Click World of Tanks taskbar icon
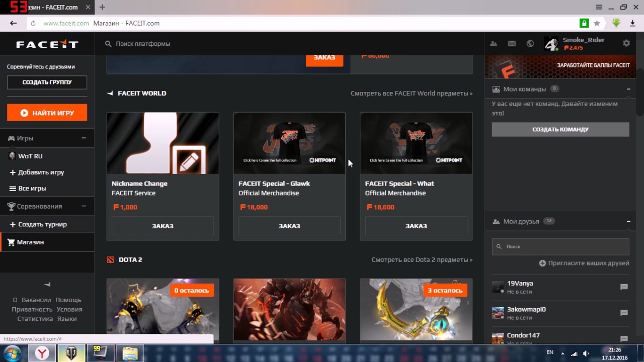The image size is (644, 362). coord(71,353)
